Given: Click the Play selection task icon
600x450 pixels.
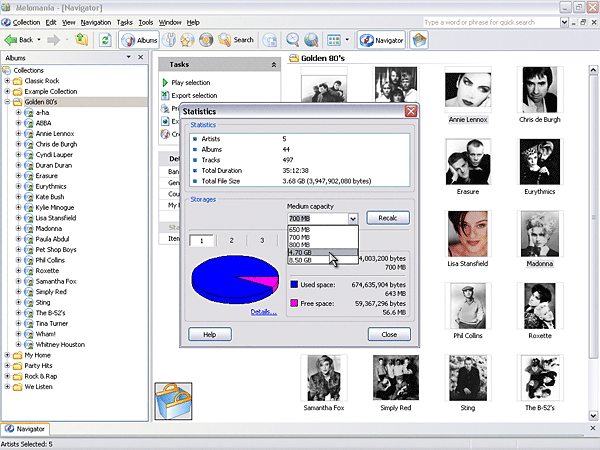Looking at the screenshot, I should (x=165, y=82).
